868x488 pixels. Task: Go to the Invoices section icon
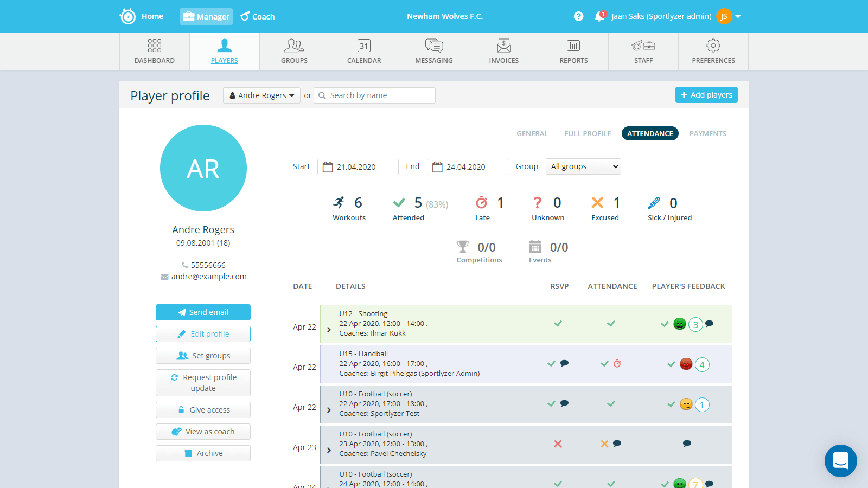tap(503, 46)
